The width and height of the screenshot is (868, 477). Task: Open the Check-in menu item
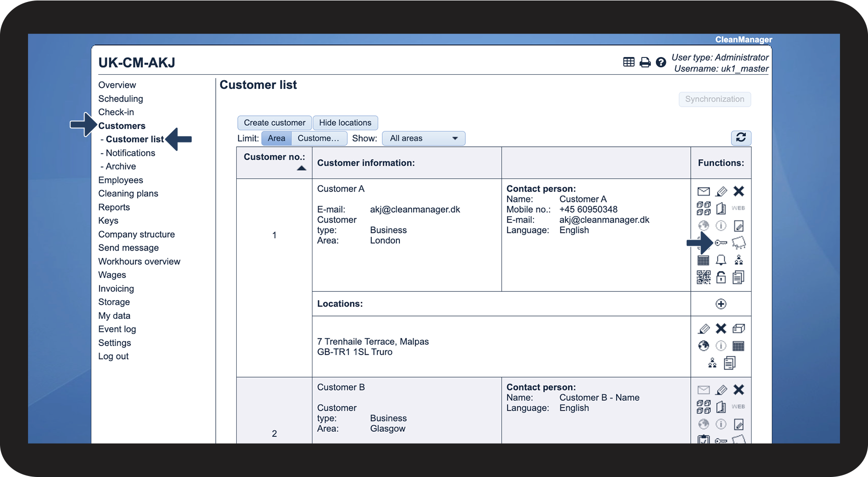tap(116, 112)
